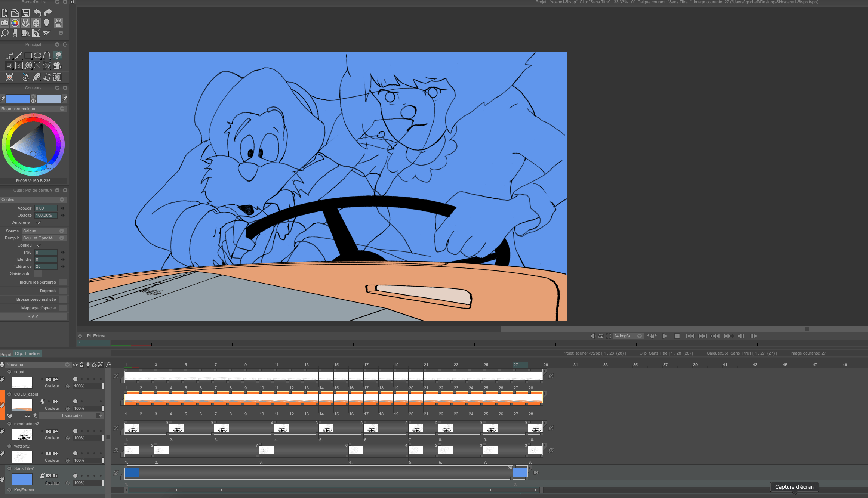Click the Redo arrow icon
This screenshot has width=868, height=498.
(48, 13)
